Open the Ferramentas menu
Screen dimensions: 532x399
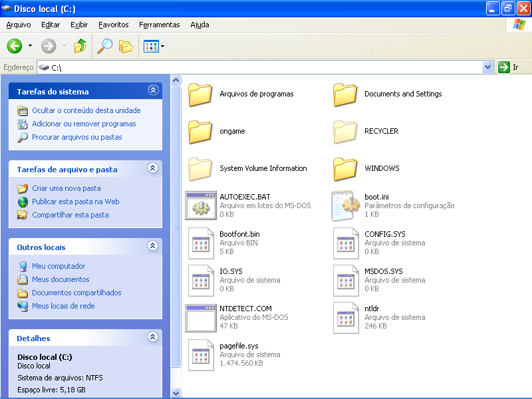[x=159, y=25]
